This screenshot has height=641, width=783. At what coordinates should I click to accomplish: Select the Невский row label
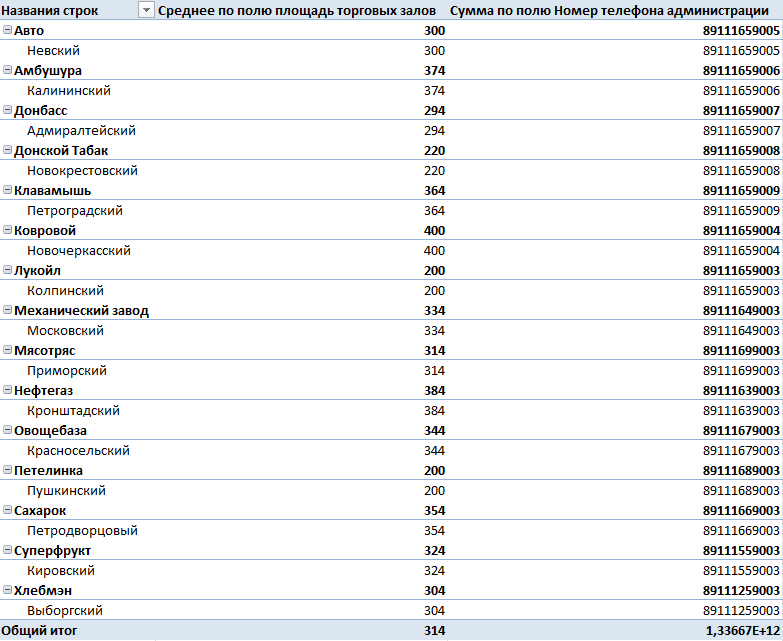[53, 50]
